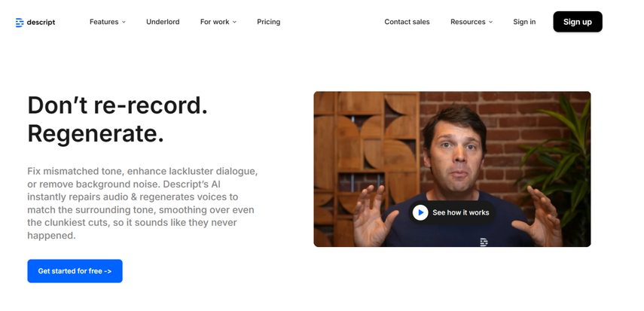Screen dimensions: 644x311
Task: Click the Sign in link
Action: click(524, 22)
